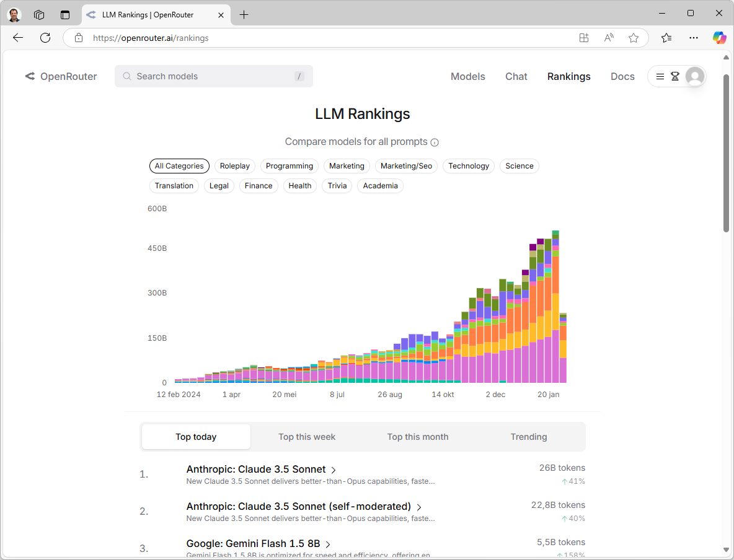Image resolution: width=734 pixels, height=560 pixels.
Task: Add page to favorites star icon
Action: point(634,38)
